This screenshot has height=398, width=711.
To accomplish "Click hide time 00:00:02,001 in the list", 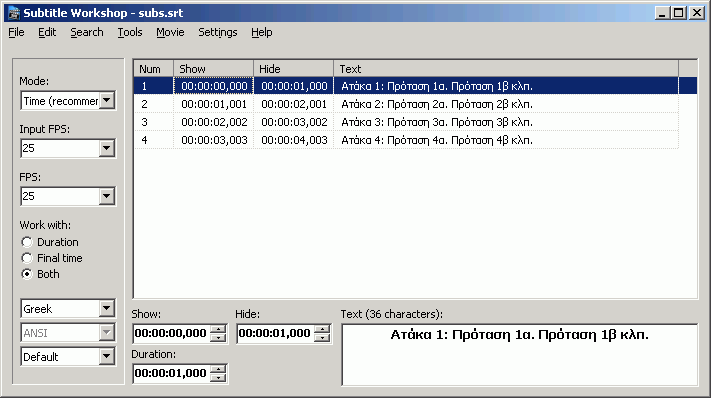I will [294, 104].
